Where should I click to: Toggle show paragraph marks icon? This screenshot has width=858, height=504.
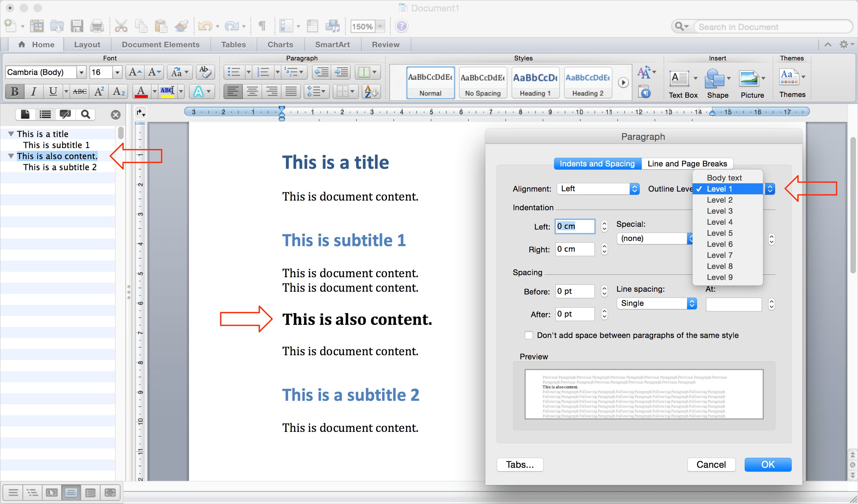tap(262, 26)
